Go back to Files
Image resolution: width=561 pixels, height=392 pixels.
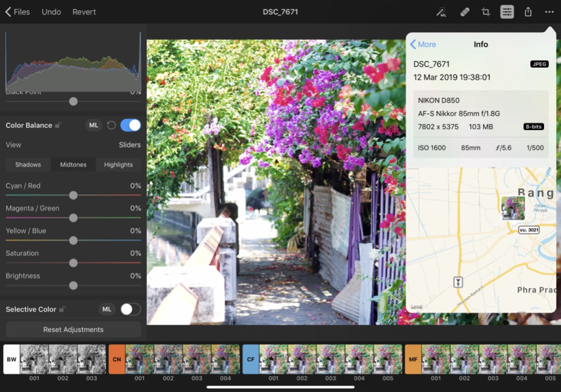click(x=18, y=12)
